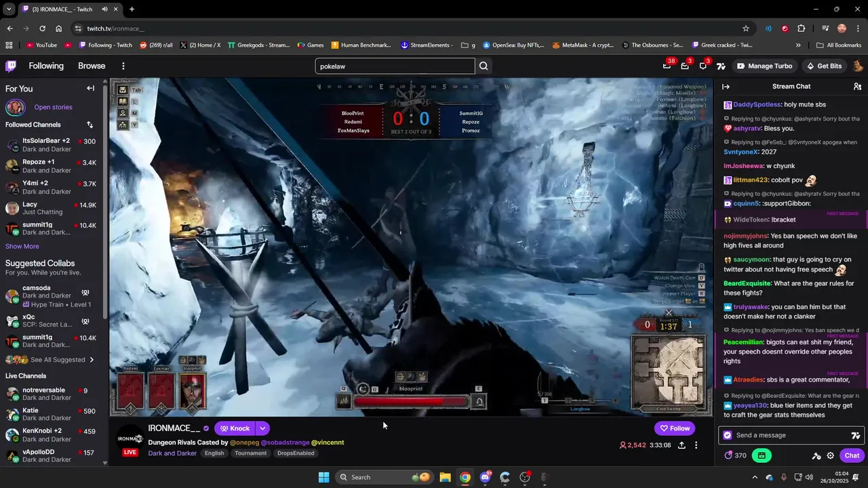
Task: Expand Show More followed channels
Action: click(22, 247)
